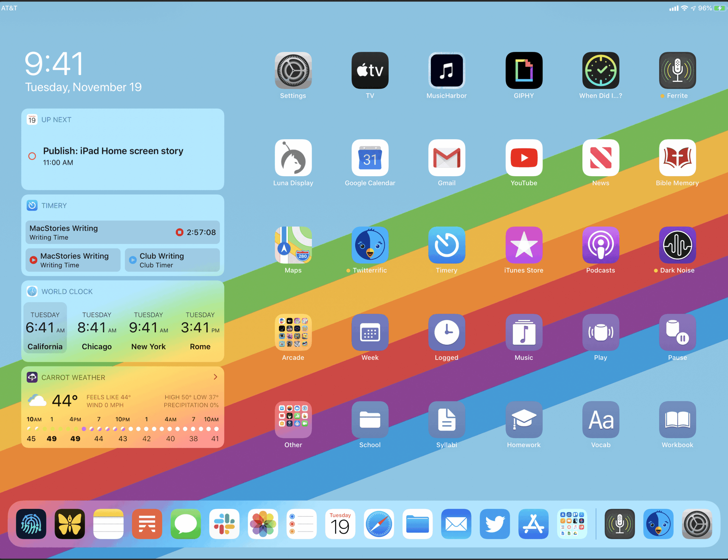Launch the When Did I...? app
The image size is (728, 560).
pos(600,70)
